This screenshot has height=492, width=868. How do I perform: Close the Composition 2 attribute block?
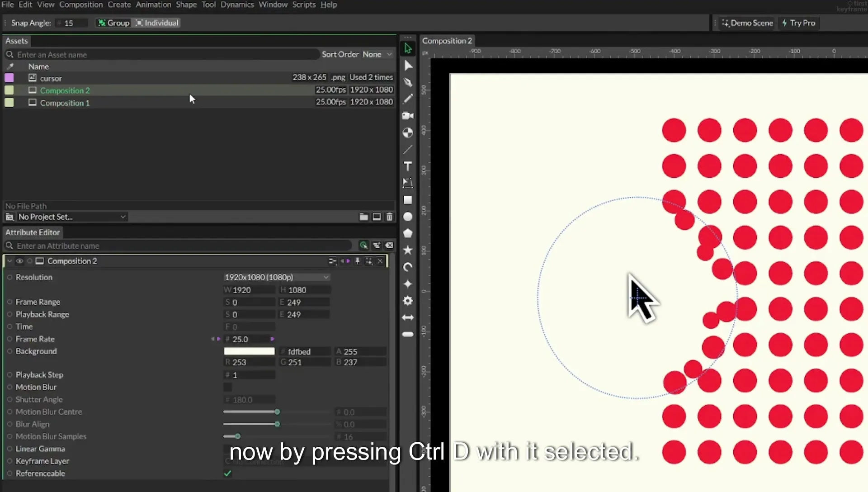[380, 261]
